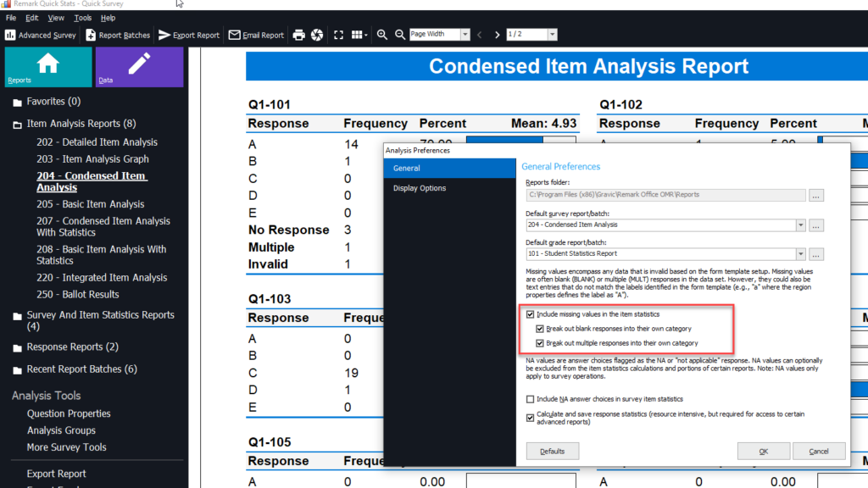This screenshot has height=488, width=868.
Task: Click the Reports folder path field
Action: [666, 195]
